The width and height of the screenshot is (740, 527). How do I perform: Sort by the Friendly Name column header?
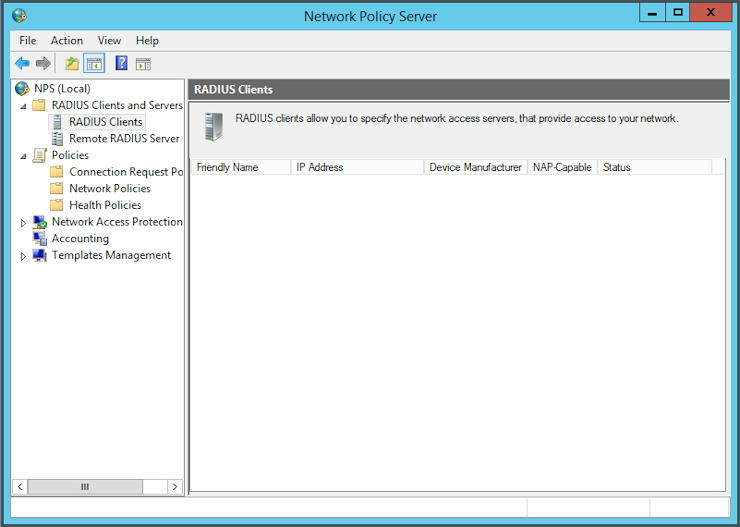coord(241,167)
